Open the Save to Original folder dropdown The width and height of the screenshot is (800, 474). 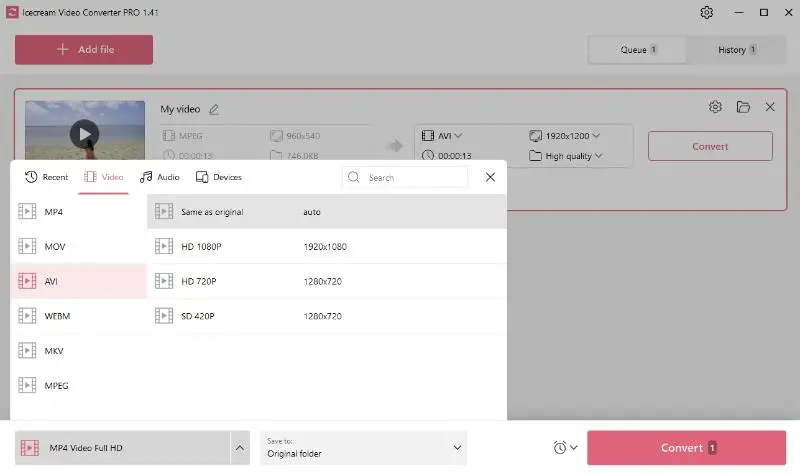(363, 448)
